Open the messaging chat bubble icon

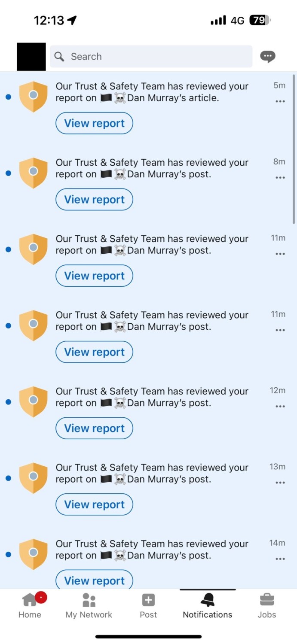tap(267, 56)
